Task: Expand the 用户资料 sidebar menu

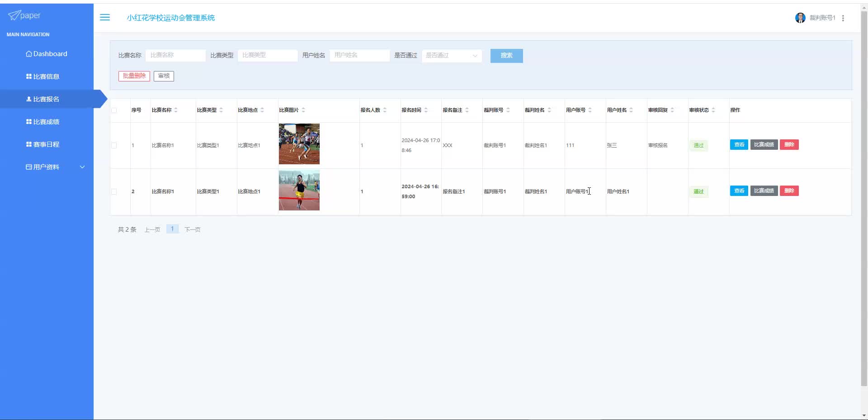Action: click(x=47, y=167)
